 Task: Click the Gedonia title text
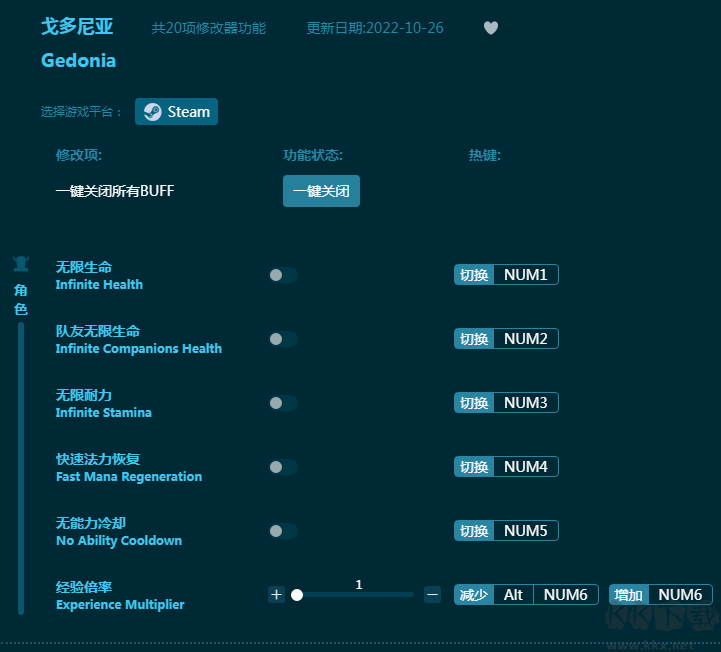click(79, 61)
